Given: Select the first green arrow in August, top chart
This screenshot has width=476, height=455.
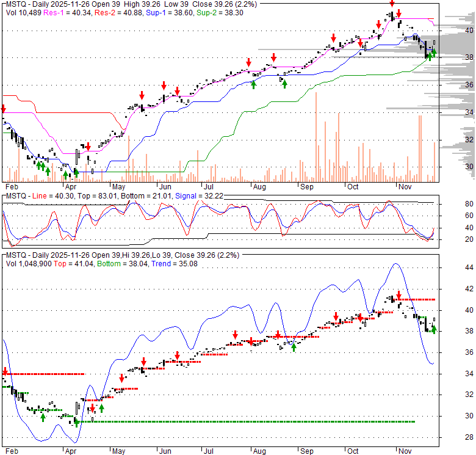Looking at the screenshot, I should pyautogui.click(x=253, y=84).
